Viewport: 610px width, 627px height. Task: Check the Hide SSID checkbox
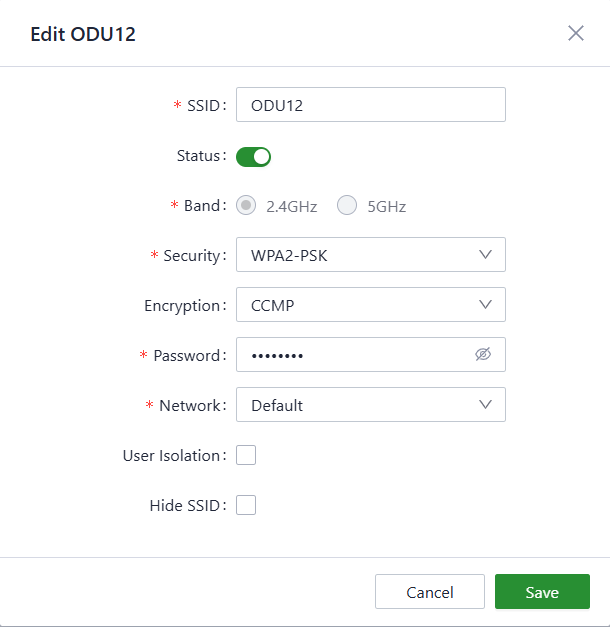[x=246, y=506]
